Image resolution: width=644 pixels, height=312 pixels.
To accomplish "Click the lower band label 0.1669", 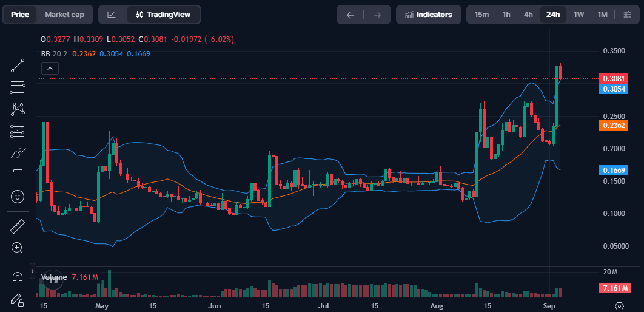I will pos(613,170).
